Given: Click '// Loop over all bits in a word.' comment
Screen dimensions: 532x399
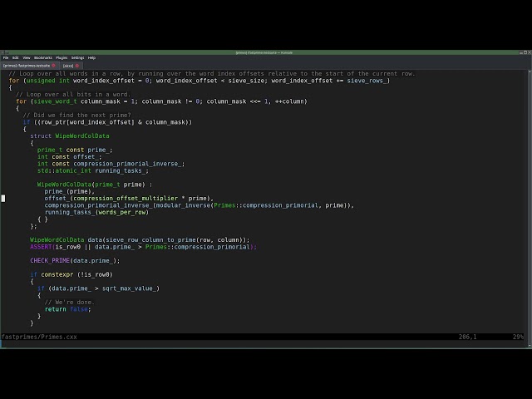Looking at the screenshot, I should click(73, 94).
